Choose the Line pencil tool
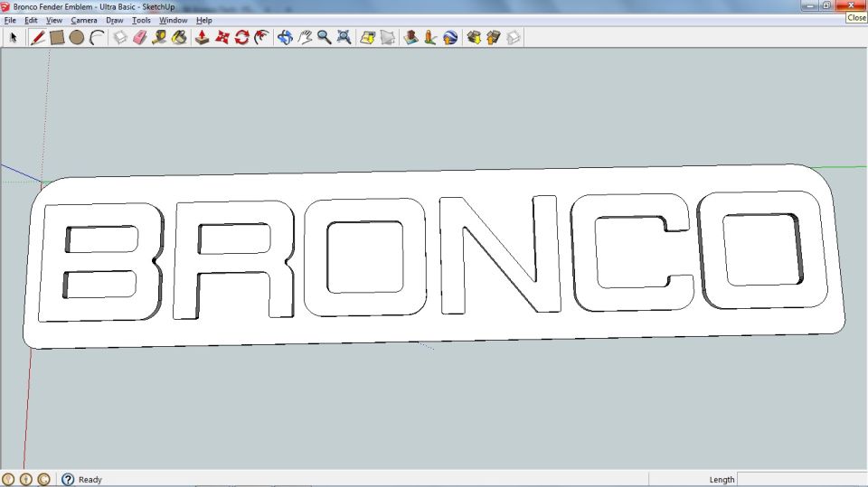The image size is (868, 487). [37, 38]
